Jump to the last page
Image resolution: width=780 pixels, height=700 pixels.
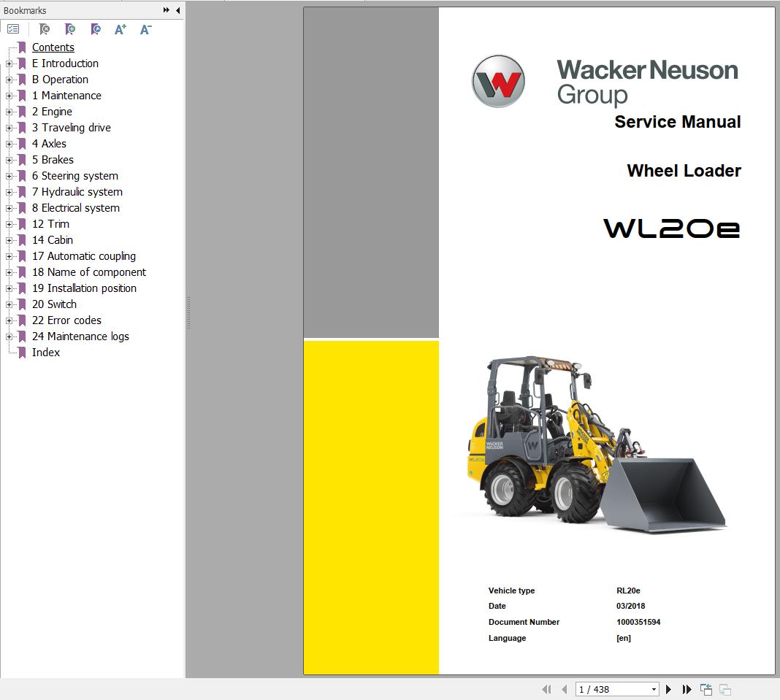coord(687,689)
